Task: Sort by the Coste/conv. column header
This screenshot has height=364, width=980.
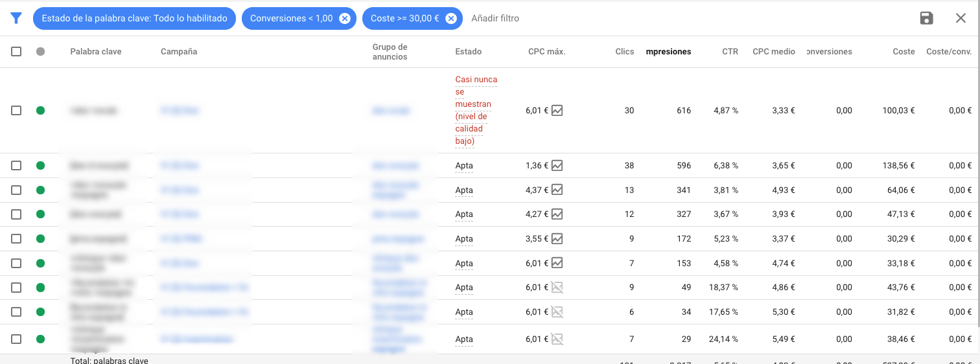Action: pyautogui.click(x=950, y=52)
